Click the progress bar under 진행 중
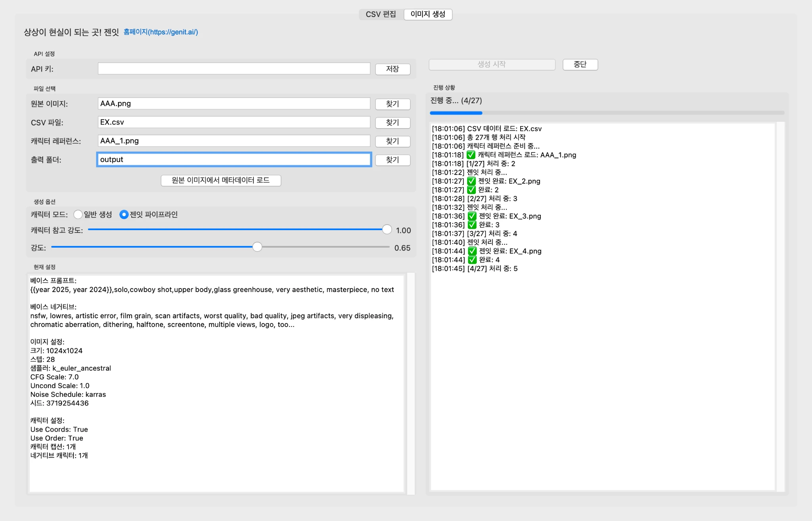This screenshot has width=812, height=521. tap(607, 113)
